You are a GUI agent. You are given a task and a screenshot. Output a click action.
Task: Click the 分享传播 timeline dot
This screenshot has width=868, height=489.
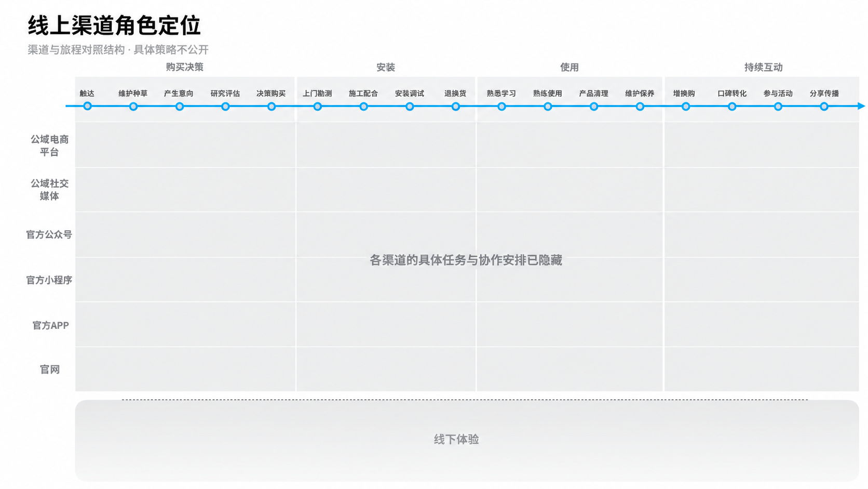pyautogui.click(x=824, y=107)
